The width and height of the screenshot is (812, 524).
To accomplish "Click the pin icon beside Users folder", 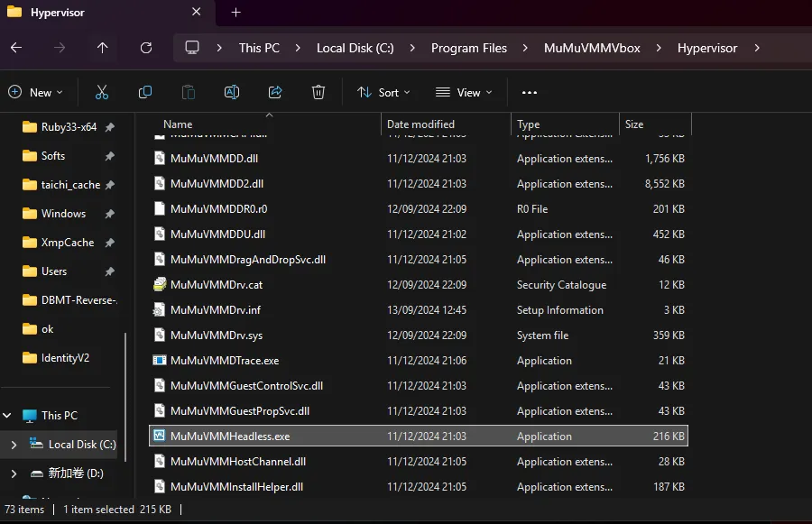I will (x=110, y=271).
